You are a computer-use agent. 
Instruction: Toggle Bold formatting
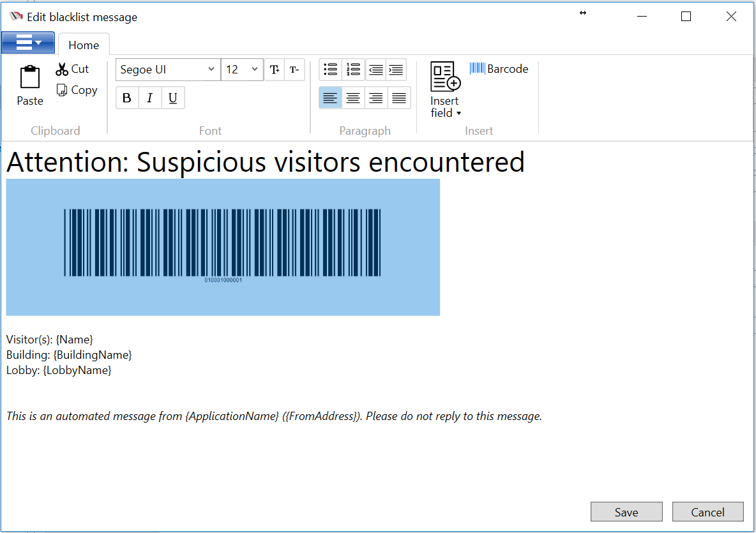(127, 98)
